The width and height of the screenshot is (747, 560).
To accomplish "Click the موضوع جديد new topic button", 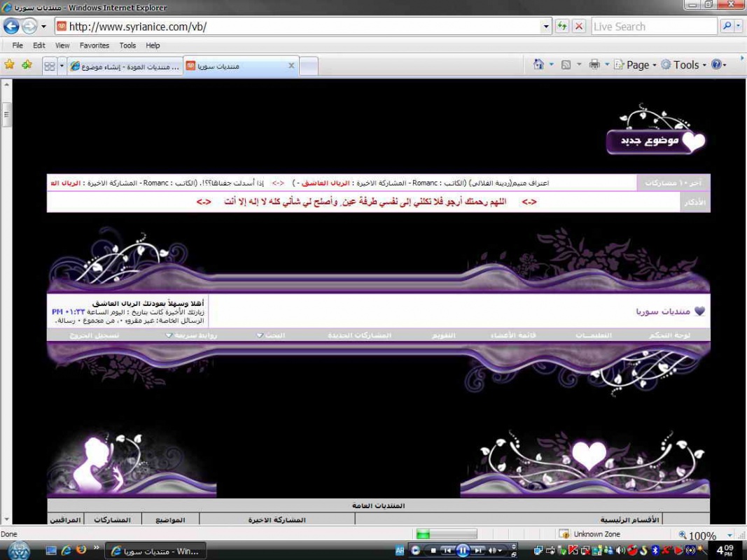I will click(x=656, y=141).
